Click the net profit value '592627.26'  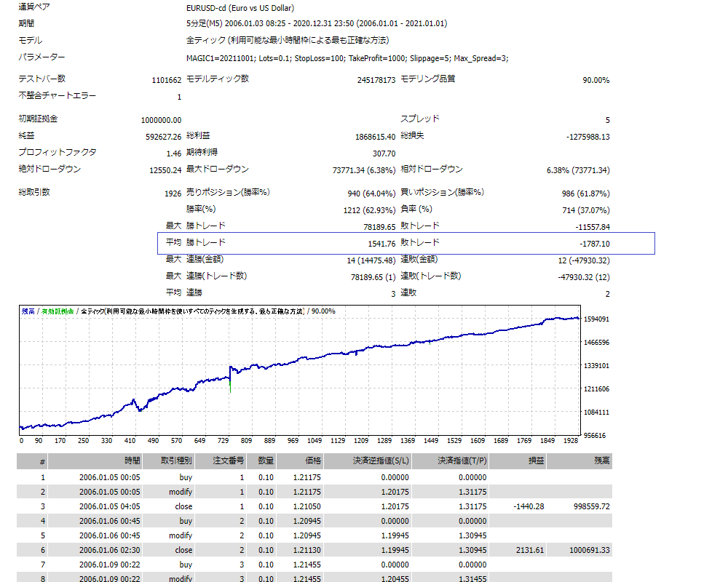(163, 137)
